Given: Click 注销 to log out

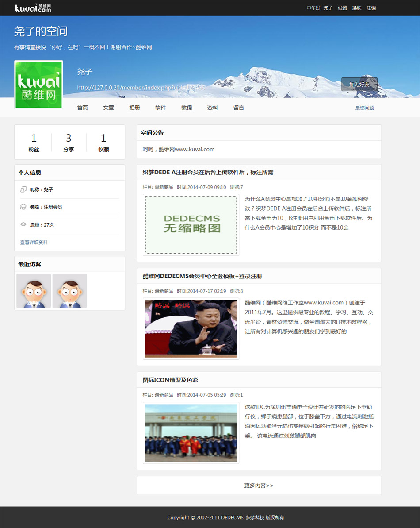Looking at the screenshot, I should 371,8.
